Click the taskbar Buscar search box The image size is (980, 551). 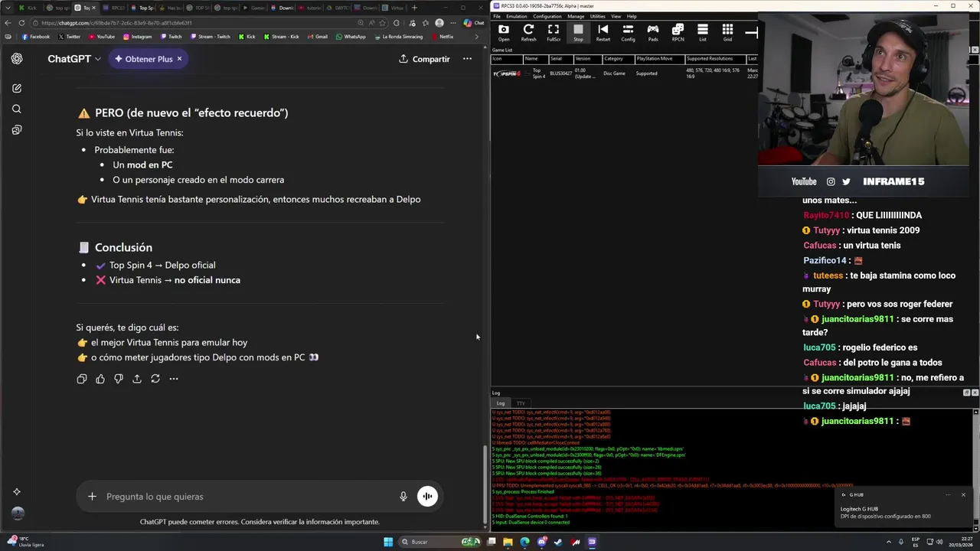click(x=440, y=542)
